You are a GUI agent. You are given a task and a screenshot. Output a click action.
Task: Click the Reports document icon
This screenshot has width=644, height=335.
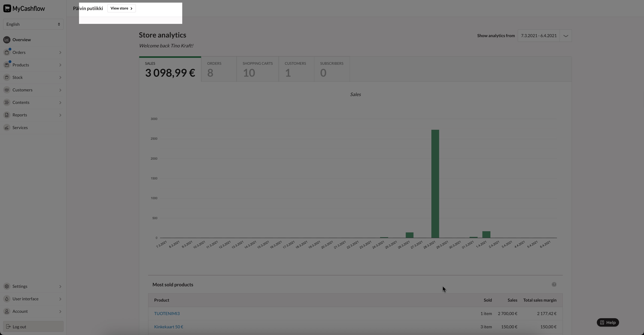click(7, 115)
